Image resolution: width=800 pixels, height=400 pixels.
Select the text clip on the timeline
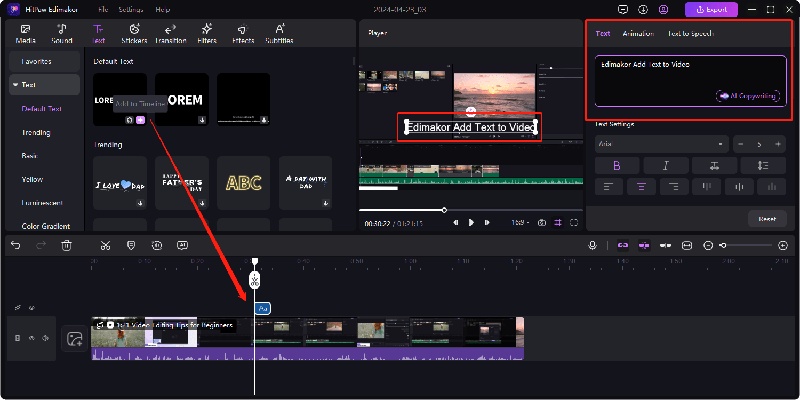tap(263, 308)
